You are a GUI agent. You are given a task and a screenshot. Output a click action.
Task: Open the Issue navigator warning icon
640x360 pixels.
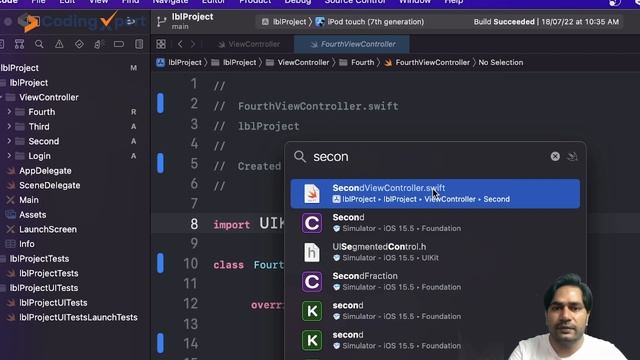(x=59, y=44)
